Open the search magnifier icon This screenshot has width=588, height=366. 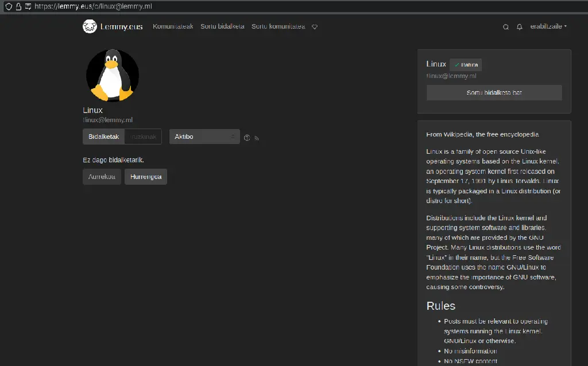pyautogui.click(x=505, y=27)
